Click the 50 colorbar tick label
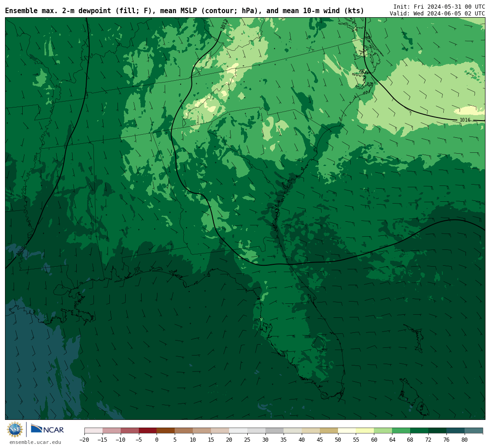 pos(338,439)
